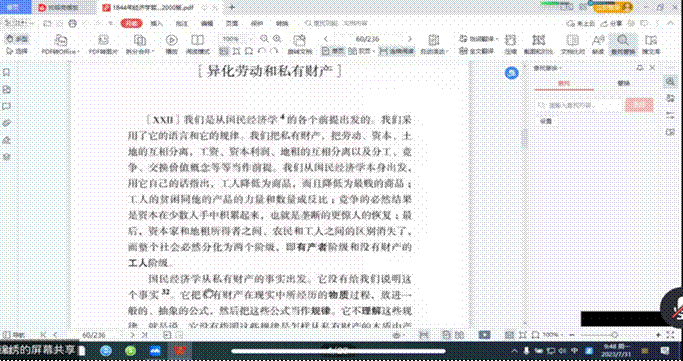Image resolution: width=683 pixels, height=361 pixels.
Task: Open the screenshot and compare tool
Action: pyautogui.click(x=538, y=45)
